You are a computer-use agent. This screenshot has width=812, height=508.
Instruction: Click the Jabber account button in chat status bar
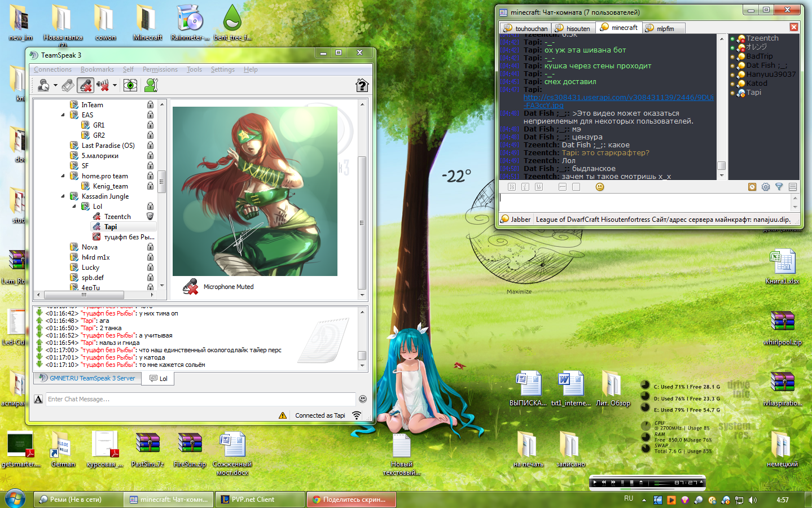pos(516,220)
